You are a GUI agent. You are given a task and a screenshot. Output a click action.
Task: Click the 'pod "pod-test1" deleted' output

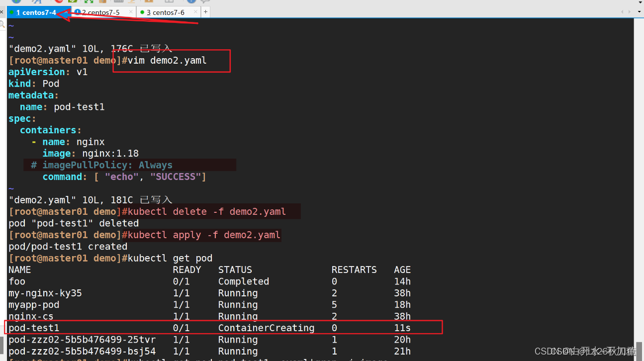coord(74,223)
